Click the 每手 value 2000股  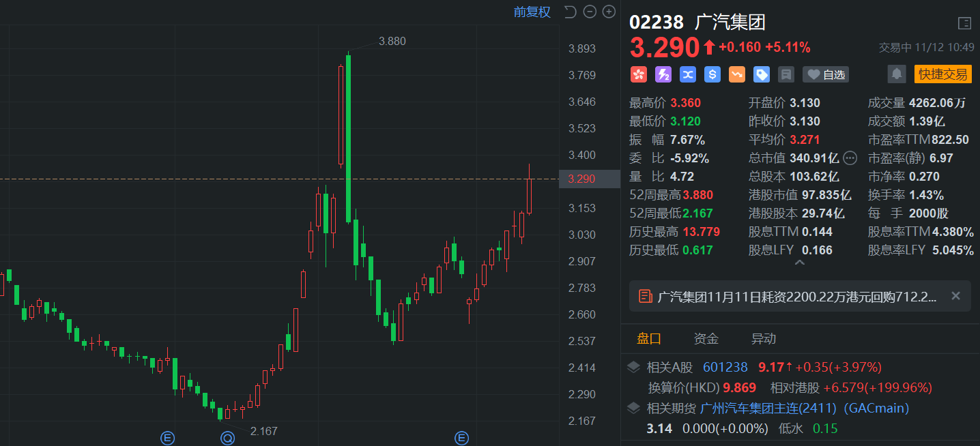(929, 213)
